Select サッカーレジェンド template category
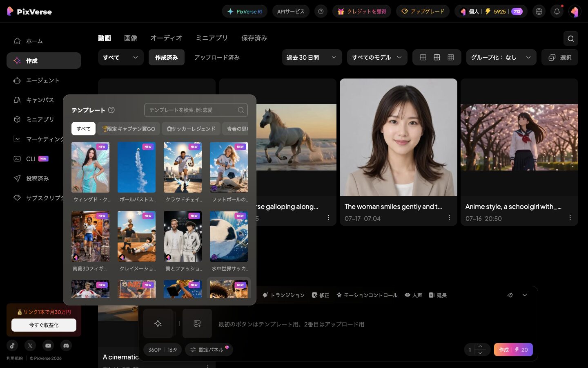The width and height of the screenshot is (588, 368). point(191,129)
